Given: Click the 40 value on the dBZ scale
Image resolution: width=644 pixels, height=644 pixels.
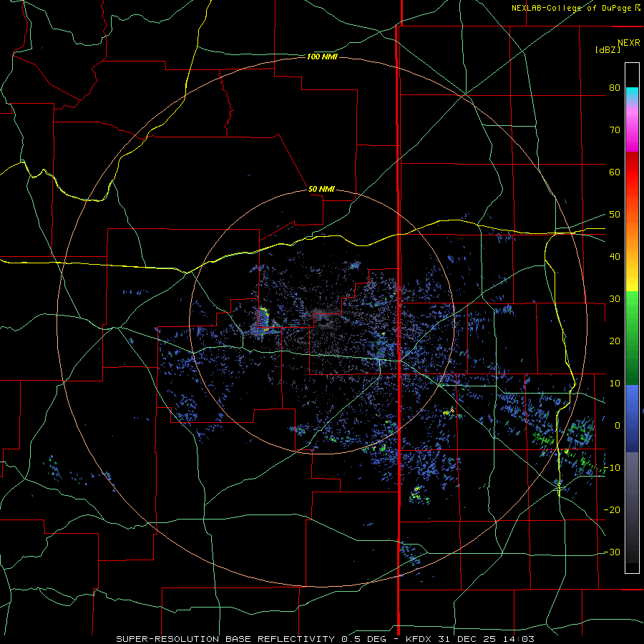Looking at the screenshot, I should click(615, 257).
